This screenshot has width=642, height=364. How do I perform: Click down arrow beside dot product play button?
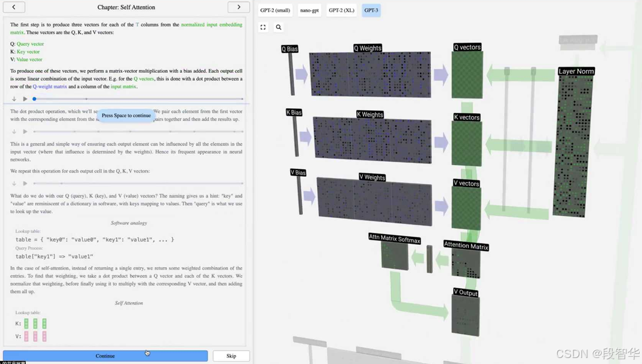14,131
